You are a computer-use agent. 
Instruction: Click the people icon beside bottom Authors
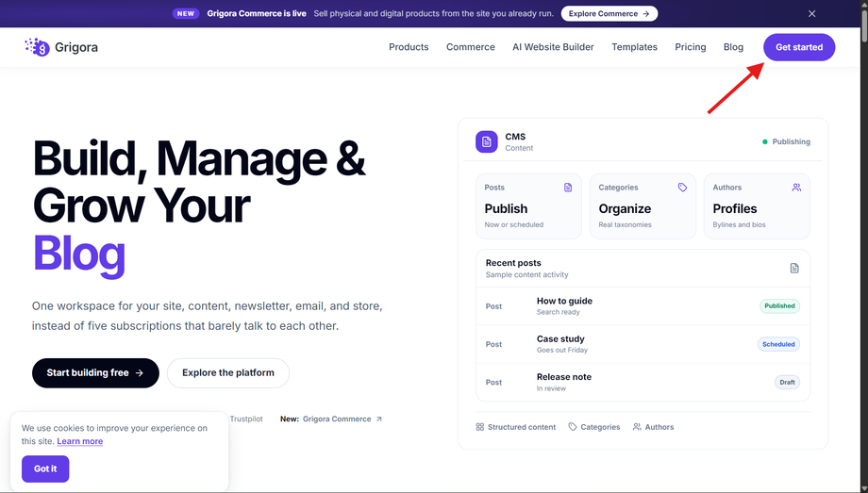(637, 427)
